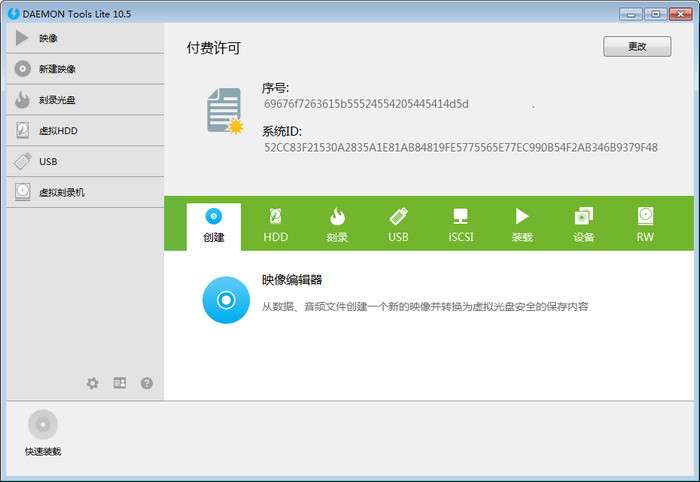Minimize the DAEMON Tools window

tap(631, 14)
